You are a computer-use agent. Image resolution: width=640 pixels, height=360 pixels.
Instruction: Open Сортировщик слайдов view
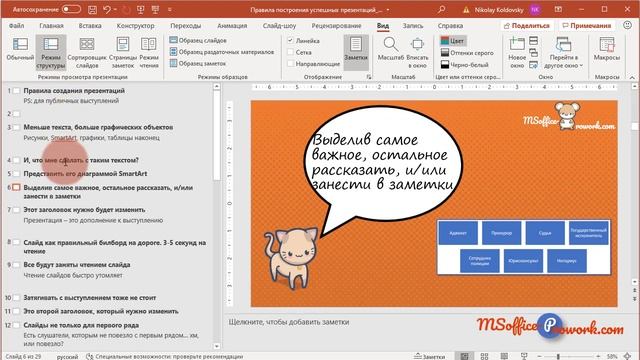tap(87, 53)
